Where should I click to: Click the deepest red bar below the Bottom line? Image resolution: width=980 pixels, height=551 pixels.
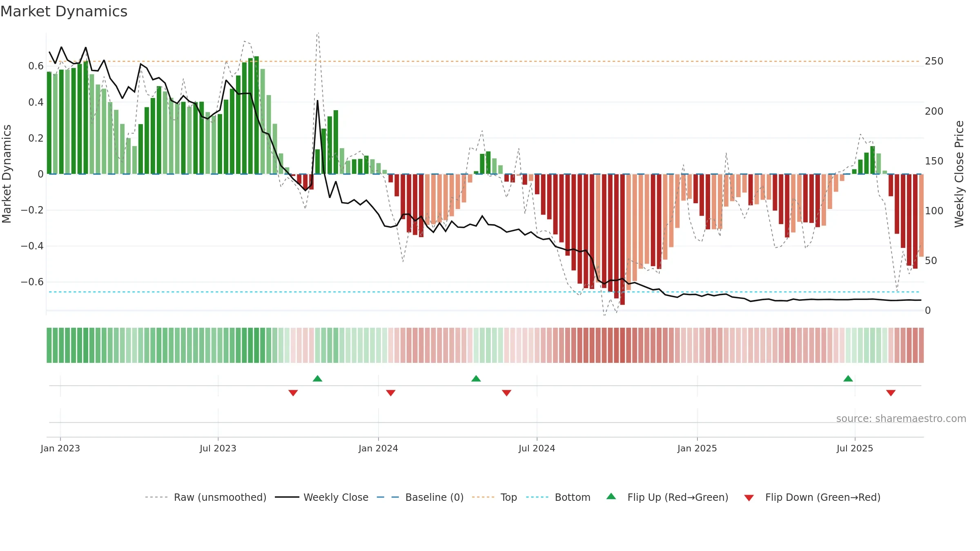622,240
